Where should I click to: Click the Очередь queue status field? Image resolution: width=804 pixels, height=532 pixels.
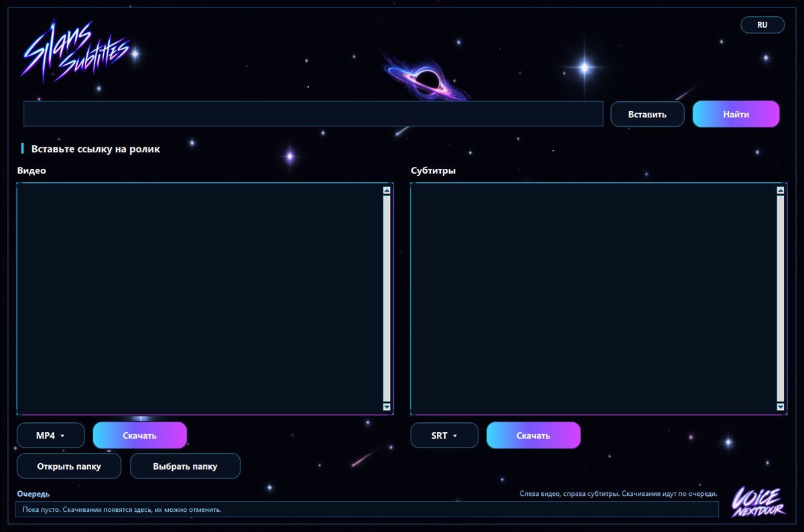pos(367,509)
